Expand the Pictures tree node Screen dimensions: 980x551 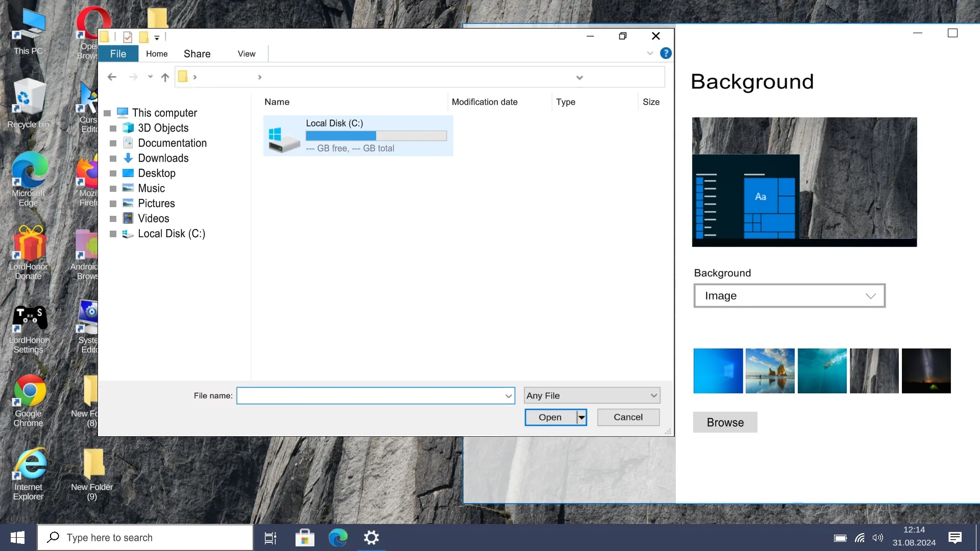113,204
